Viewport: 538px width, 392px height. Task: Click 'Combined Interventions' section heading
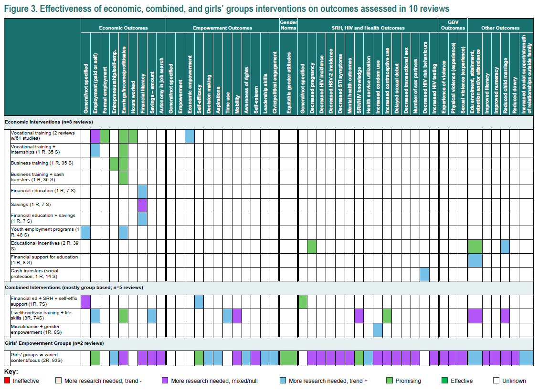tap(74, 288)
